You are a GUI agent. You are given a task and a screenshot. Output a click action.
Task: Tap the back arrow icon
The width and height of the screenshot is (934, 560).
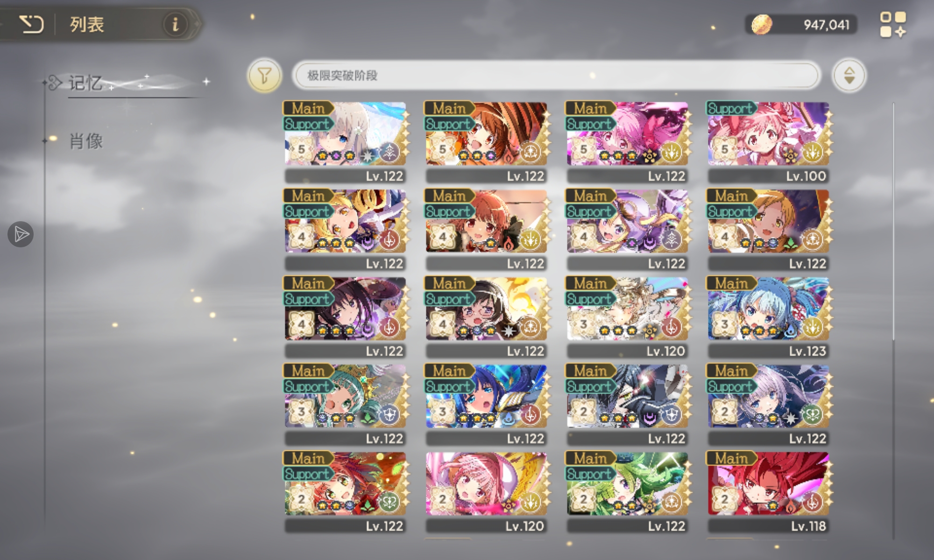click(32, 24)
